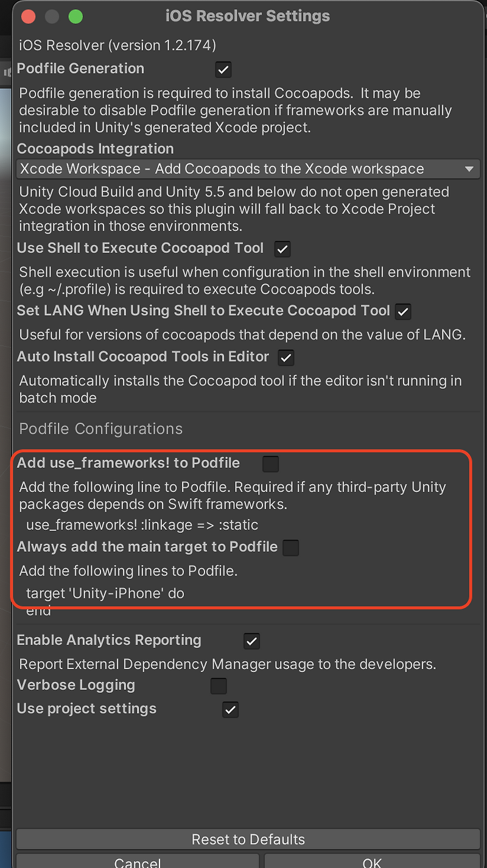Viewport: 487px width, 868px height.
Task: Zoom the window using the green traffic light
Action: tap(75, 16)
